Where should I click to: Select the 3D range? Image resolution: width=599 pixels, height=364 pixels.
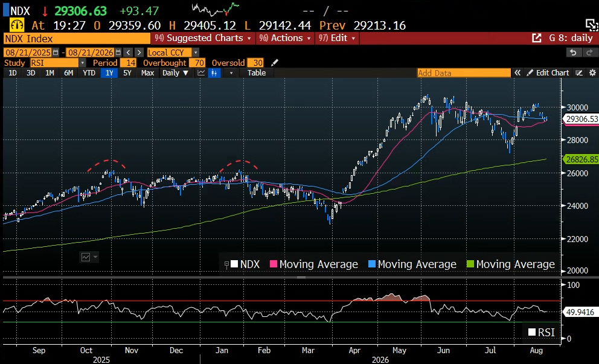pos(31,73)
